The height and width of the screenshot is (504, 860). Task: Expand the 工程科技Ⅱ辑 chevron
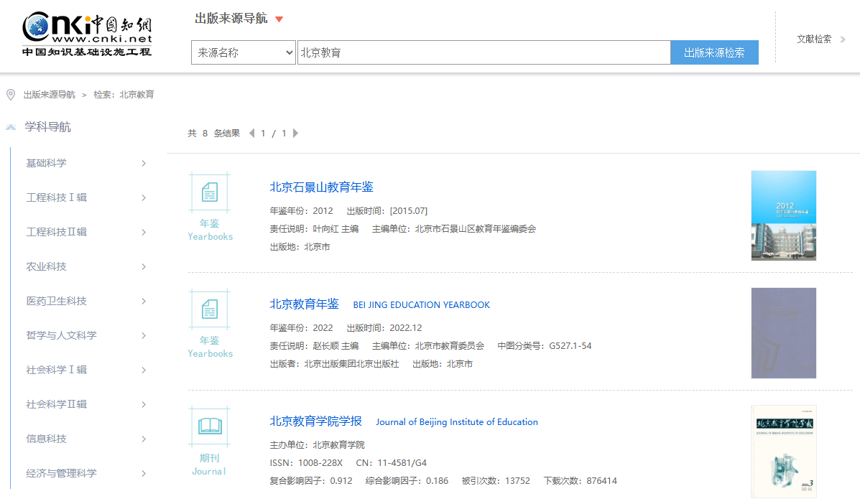tap(144, 233)
